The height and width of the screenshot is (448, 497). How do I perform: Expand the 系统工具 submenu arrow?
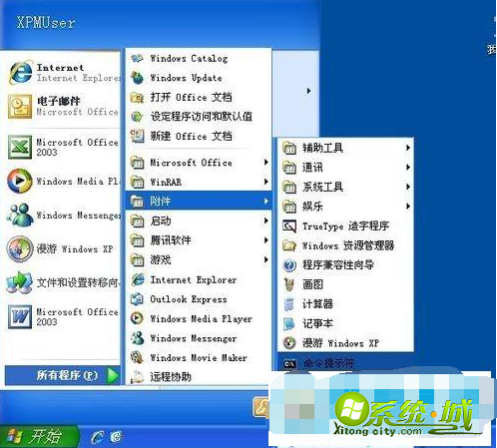[408, 187]
